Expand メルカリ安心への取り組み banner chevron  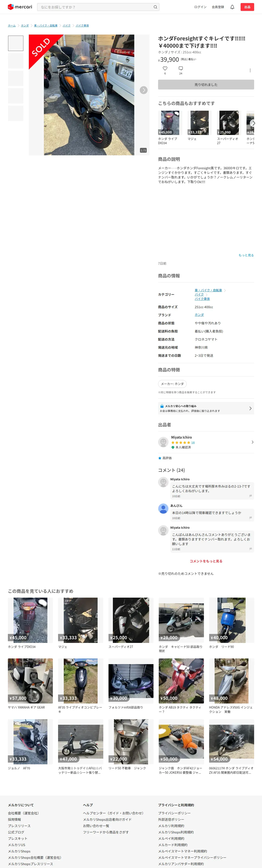click(x=250, y=408)
